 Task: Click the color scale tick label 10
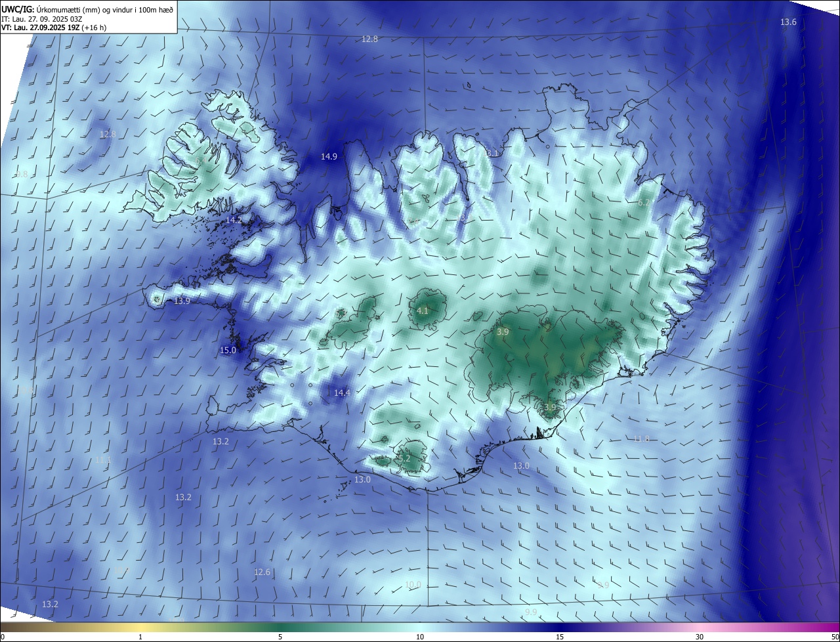[420, 637]
